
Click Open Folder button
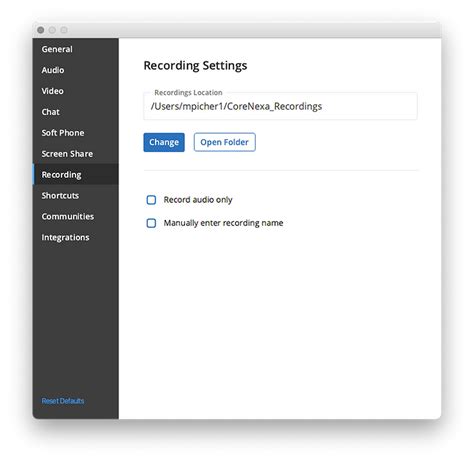point(224,142)
